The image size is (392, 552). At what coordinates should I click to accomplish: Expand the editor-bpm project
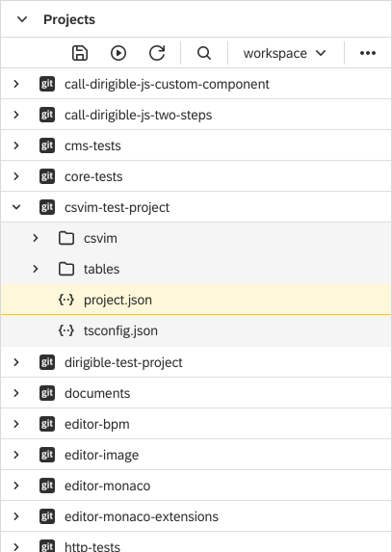click(16, 424)
